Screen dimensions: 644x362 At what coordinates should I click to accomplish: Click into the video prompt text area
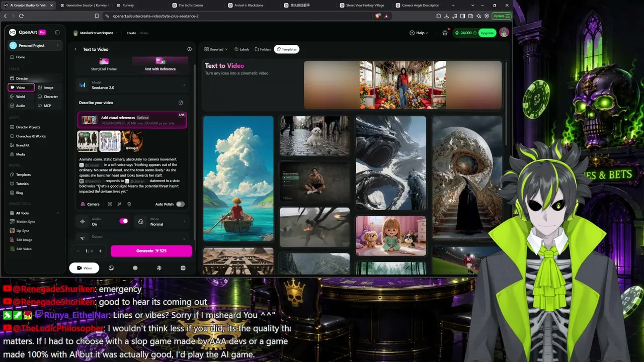[x=132, y=175]
